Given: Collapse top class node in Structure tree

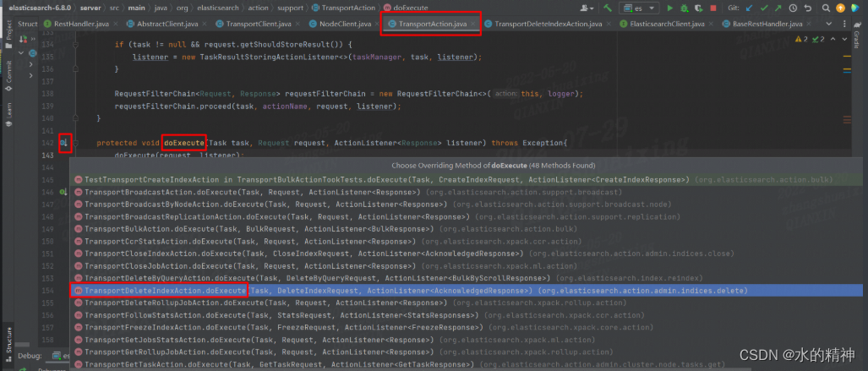Looking at the screenshot, I should (x=21, y=53).
